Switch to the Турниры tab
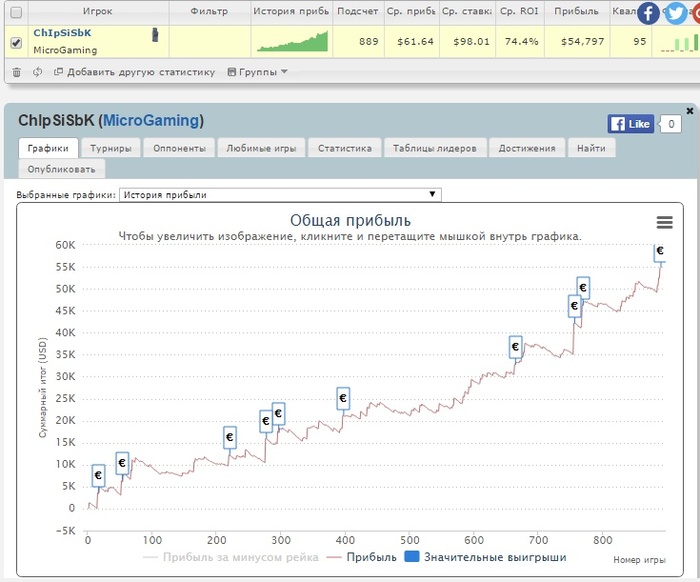 coord(110,148)
